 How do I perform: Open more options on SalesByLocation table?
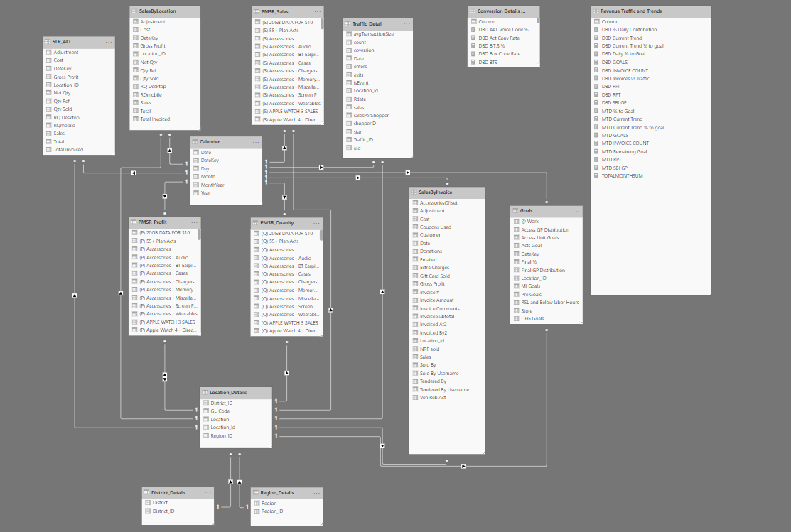(194, 11)
